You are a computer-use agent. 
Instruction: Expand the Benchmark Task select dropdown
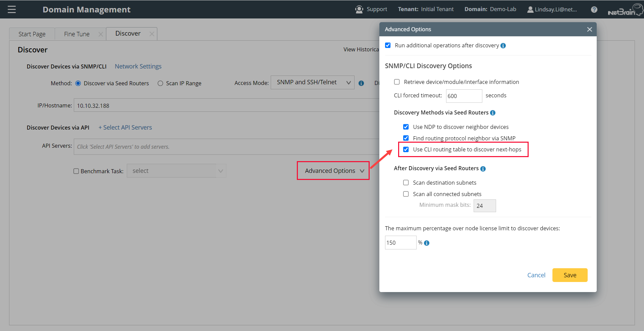tap(176, 171)
